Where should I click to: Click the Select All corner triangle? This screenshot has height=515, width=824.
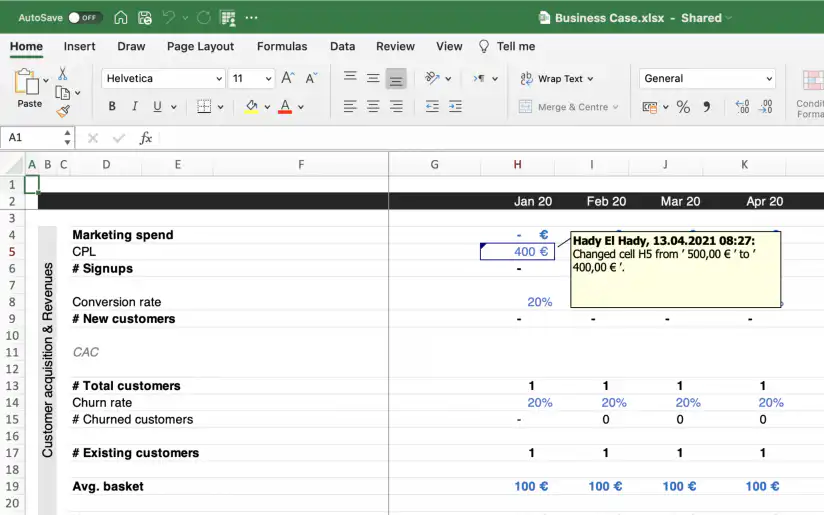pyautogui.click(x=14, y=166)
